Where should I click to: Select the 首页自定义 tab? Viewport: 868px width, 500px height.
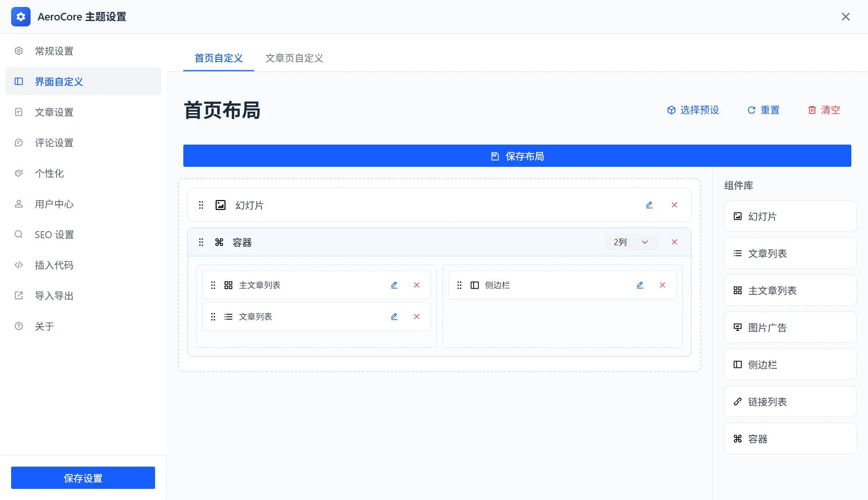click(x=218, y=58)
